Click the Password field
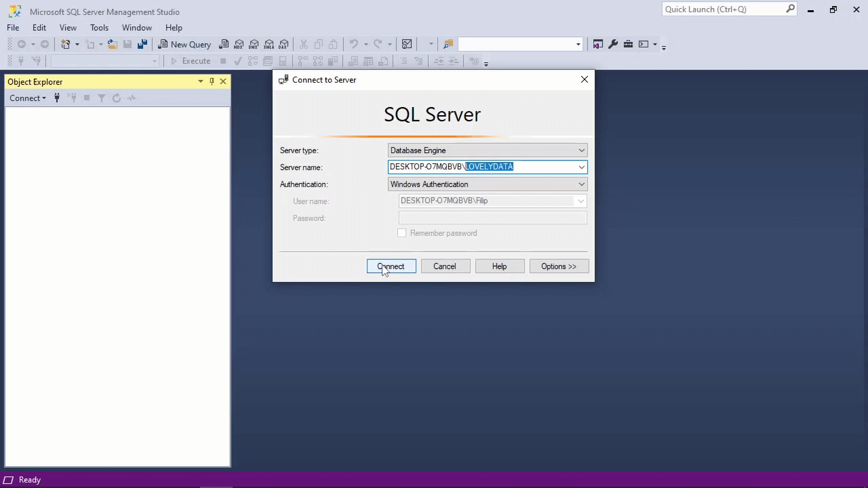The width and height of the screenshot is (868, 488). (x=493, y=218)
